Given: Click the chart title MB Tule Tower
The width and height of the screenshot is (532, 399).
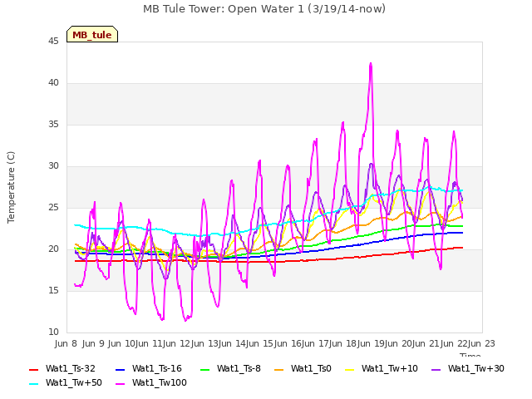Looking at the screenshot, I should pyautogui.click(x=264, y=9).
